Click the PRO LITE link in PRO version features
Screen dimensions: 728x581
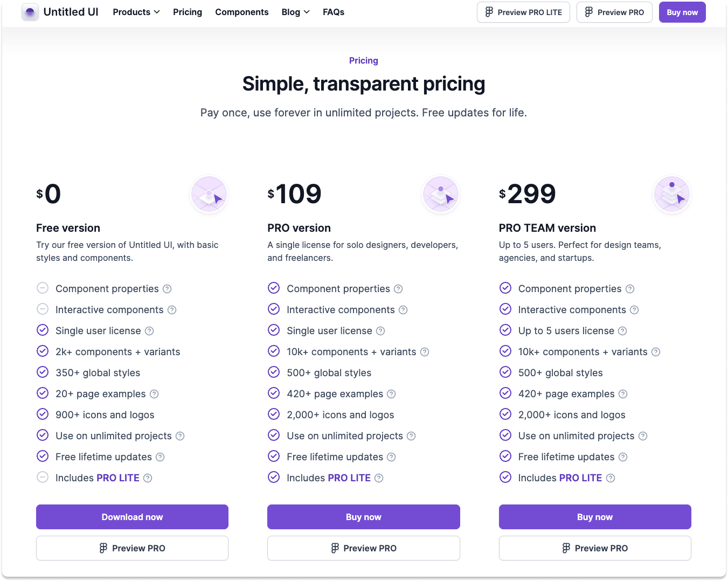pos(349,478)
